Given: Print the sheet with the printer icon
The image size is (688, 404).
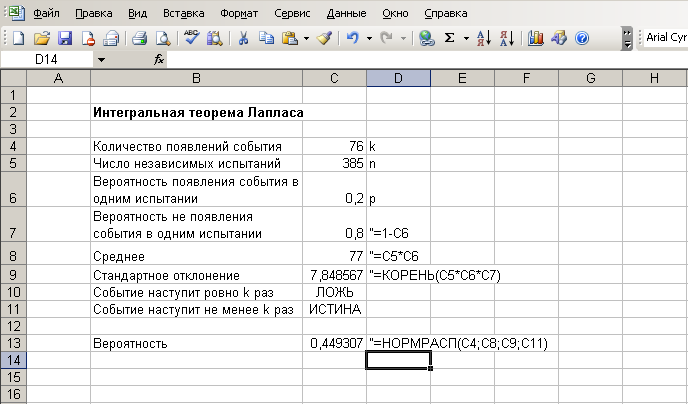Looking at the screenshot, I should (x=140, y=38).
